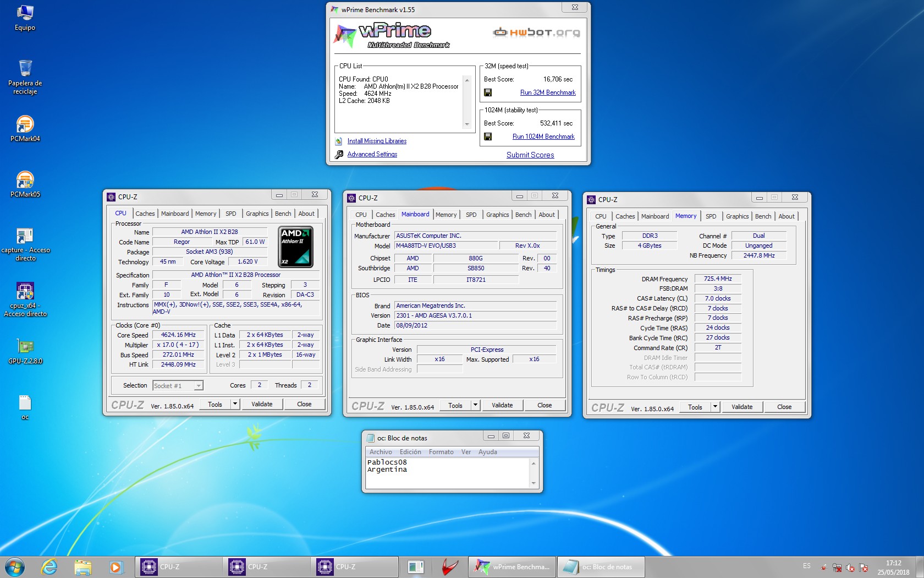This screenshot has height=578, width=924.
Task: Open capture - Acceso directo shortcut
Action: point(25,244)
